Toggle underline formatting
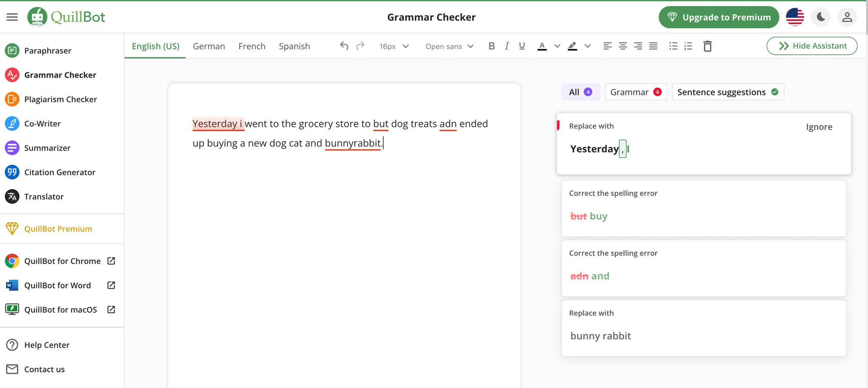 tap(522, 46)
